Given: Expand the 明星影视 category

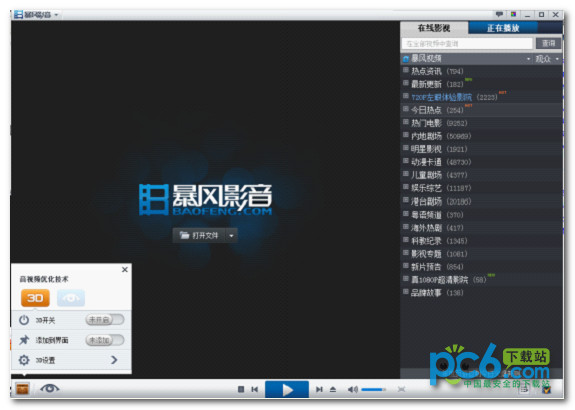Looking at the screenshot, I should tap(406, 148).
